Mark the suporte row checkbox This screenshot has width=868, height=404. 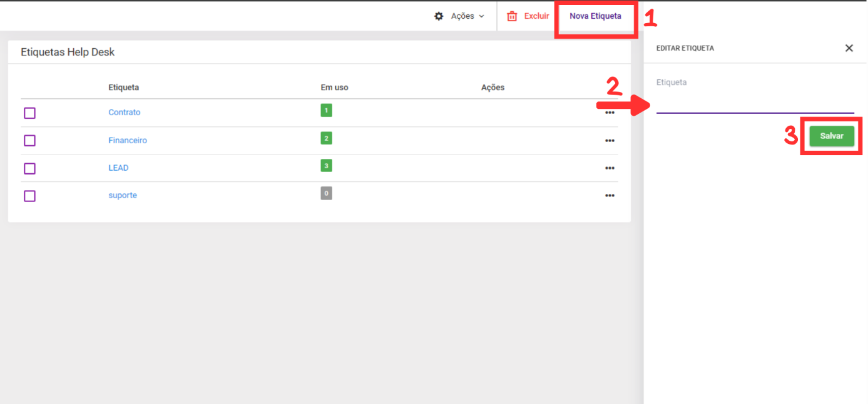coord(29,196)
